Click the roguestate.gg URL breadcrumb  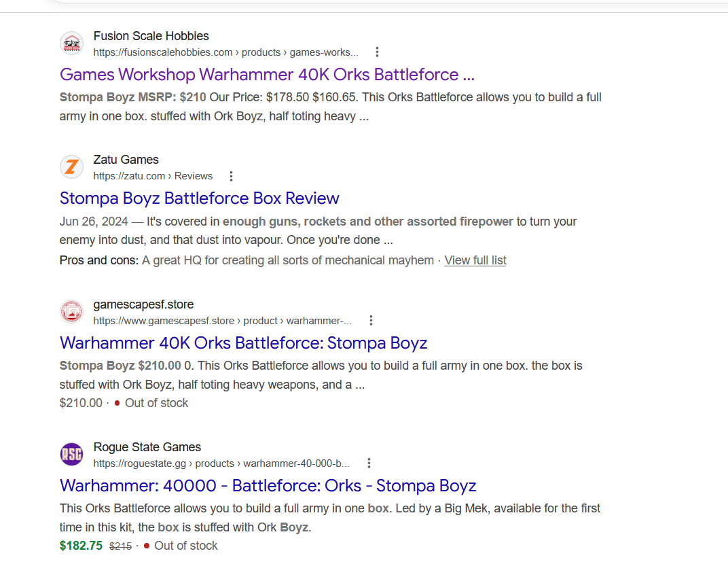221,463
